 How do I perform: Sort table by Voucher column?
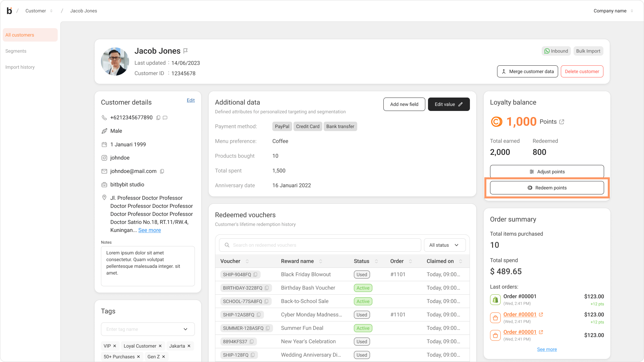coord(247,261)
